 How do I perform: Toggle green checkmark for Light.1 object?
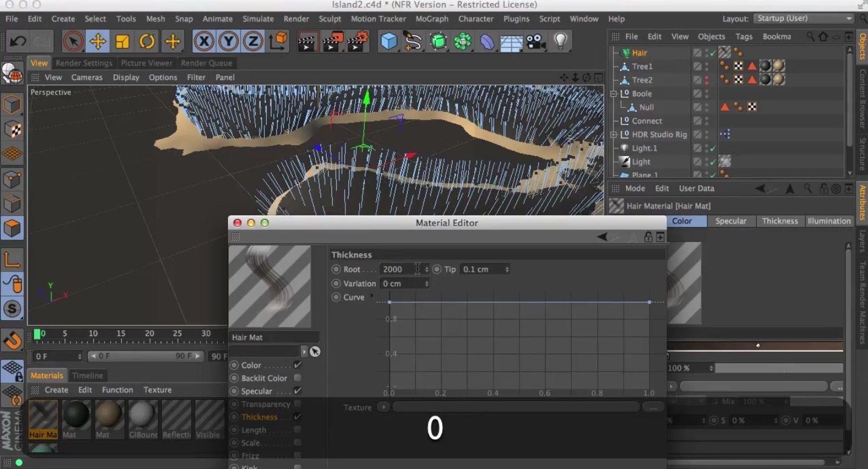coord(713,148)
